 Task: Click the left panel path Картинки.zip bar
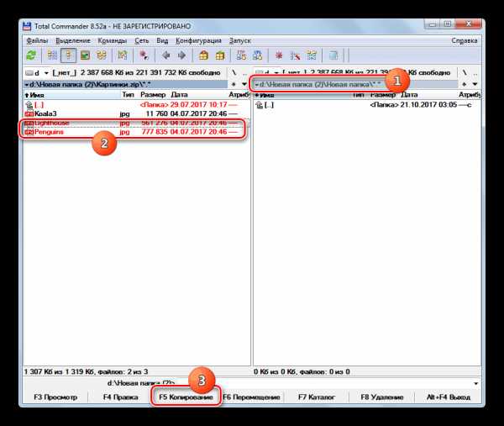[126, 84]
